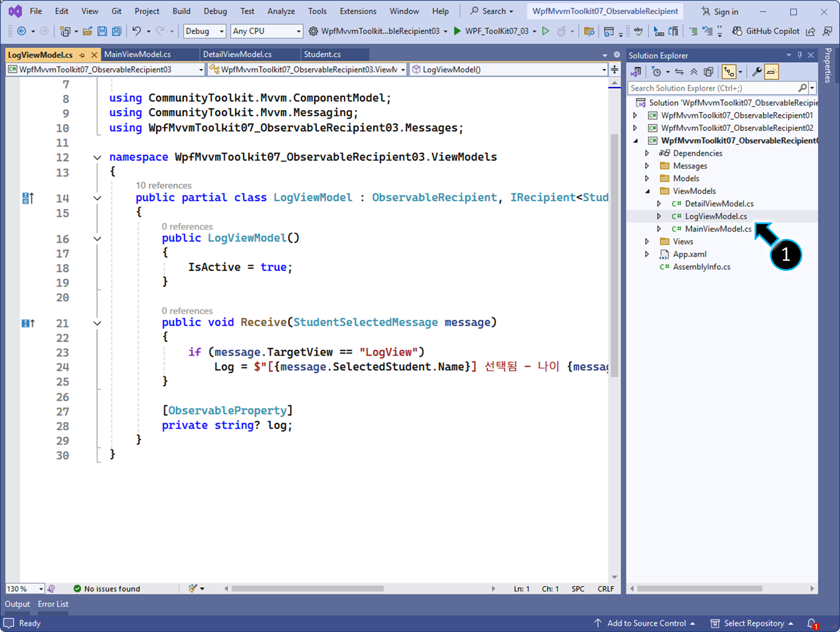Click the Send Feedback person icon

tap(828, 31)
